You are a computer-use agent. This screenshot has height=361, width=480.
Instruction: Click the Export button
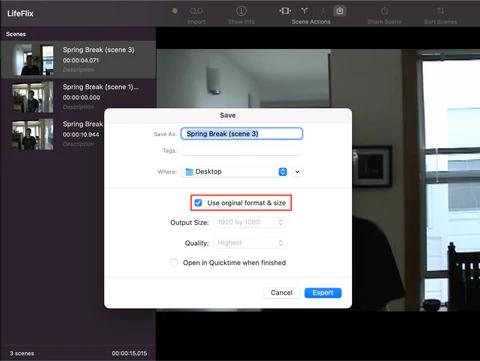pyautogui.click(x=323, y=293)
